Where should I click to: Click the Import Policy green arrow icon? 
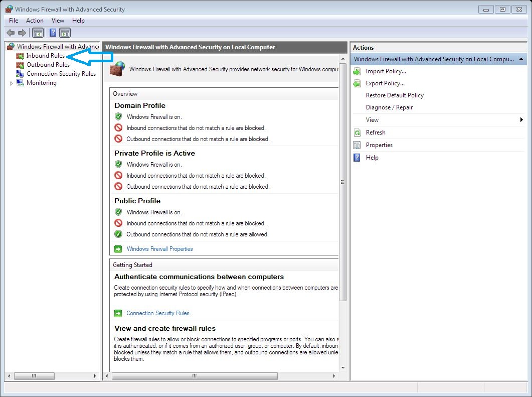click(x=357, y=71)
